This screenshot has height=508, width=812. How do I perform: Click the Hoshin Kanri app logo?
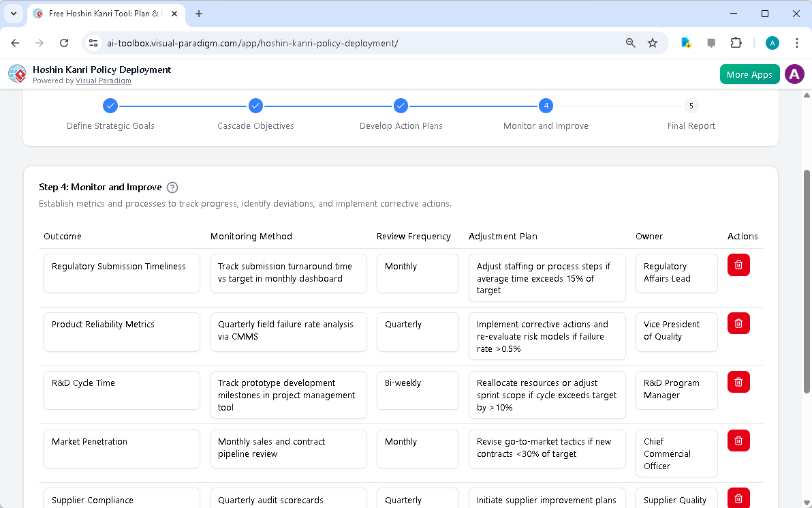click(x=16, y=74)
